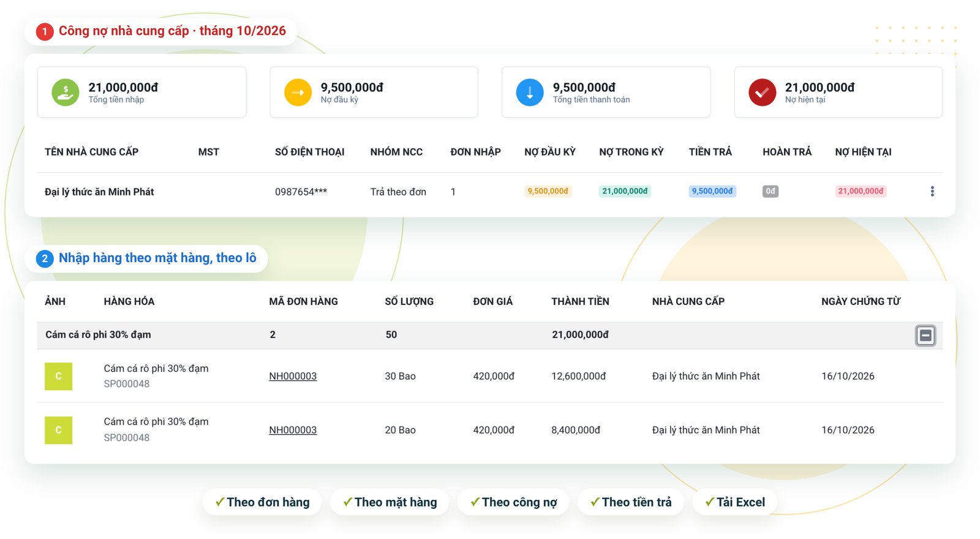The height and width of the screenshot is (539, 980).
Task: Click the 30 Bao quantity cell
Action: coord(400,376)
